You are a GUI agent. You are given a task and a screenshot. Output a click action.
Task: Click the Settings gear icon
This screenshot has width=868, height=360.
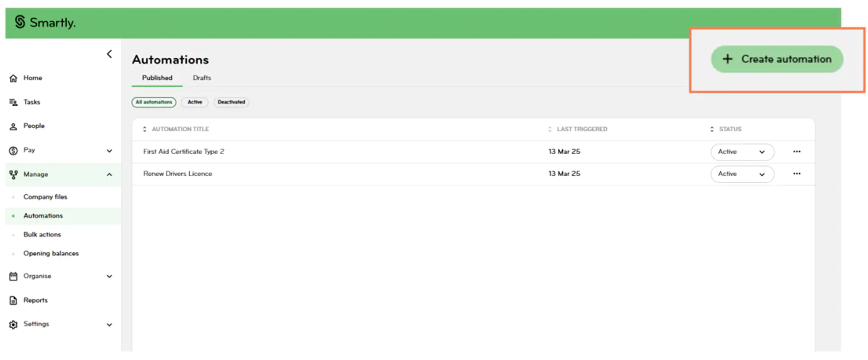tap(13, 325)
